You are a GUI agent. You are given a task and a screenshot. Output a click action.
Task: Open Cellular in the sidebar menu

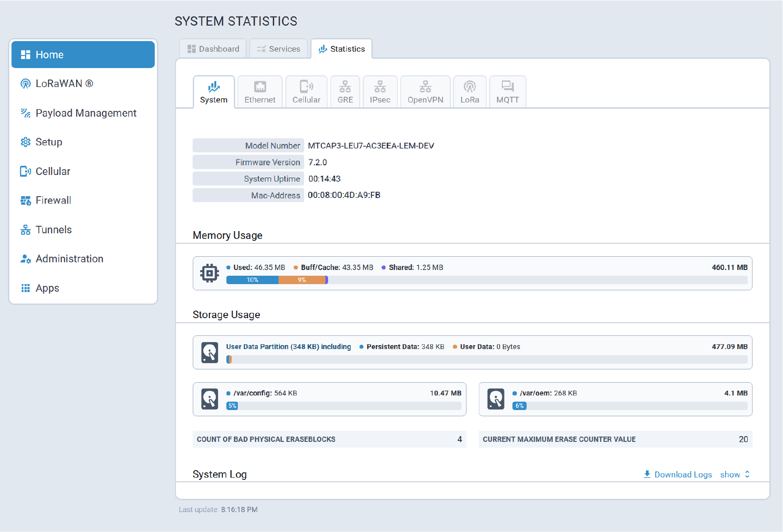pyautogui.click(x=53, y=171)
